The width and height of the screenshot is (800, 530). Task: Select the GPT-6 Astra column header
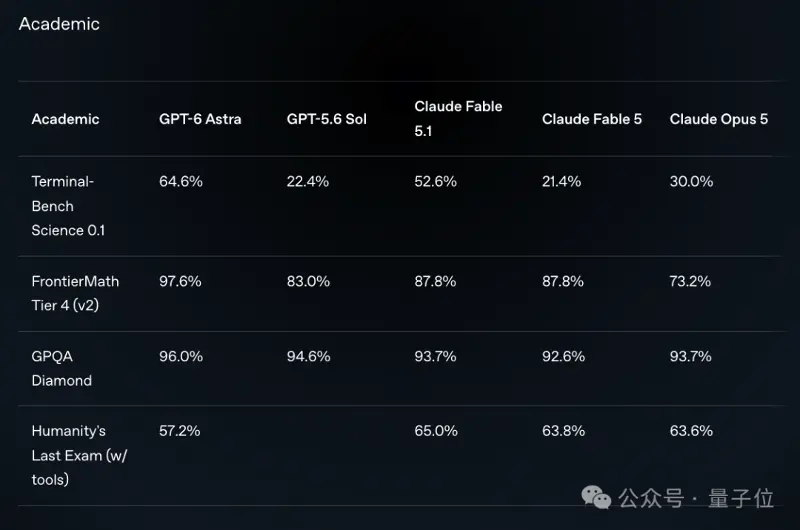(x=200, y=119)
